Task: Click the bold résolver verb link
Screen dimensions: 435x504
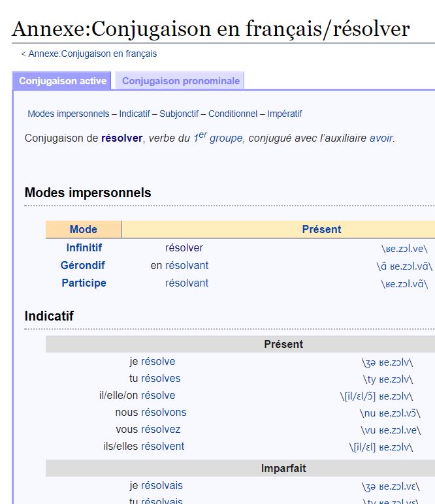Action: [121, 138]
